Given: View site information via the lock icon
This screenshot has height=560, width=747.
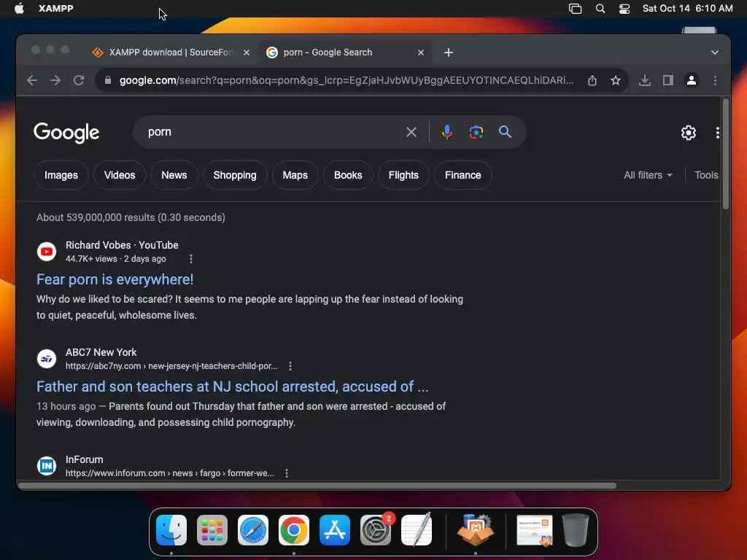Looking at the screenshot, I should point(108,80).
